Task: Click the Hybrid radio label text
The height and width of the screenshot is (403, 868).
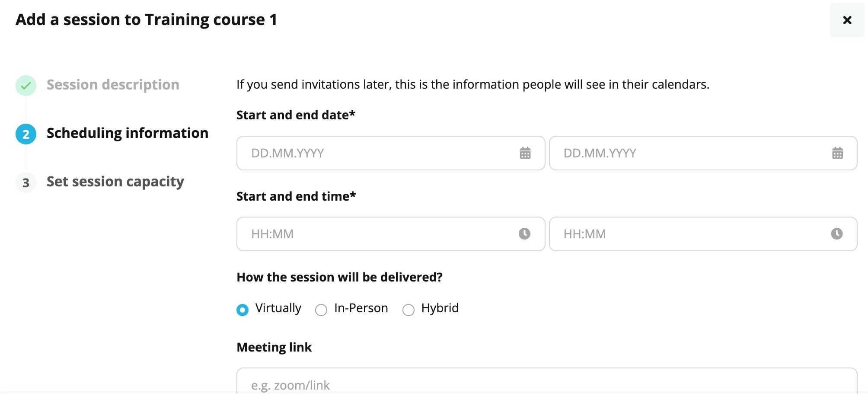Action: tap(440, 308)
